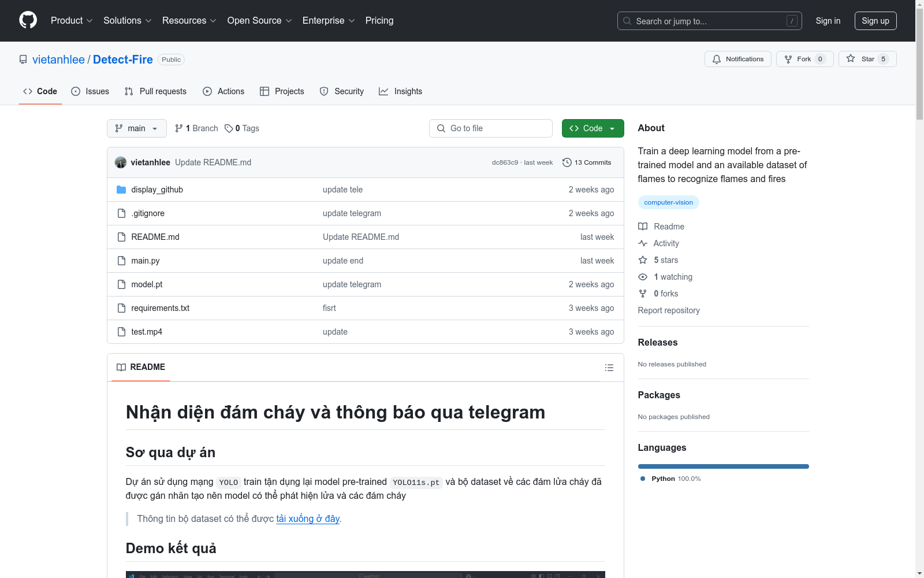Open the 'update end' commit message

[343, 261]
